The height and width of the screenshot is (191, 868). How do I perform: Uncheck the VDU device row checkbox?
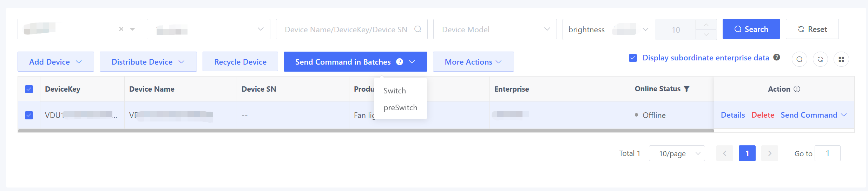click(x=29, y=115)
